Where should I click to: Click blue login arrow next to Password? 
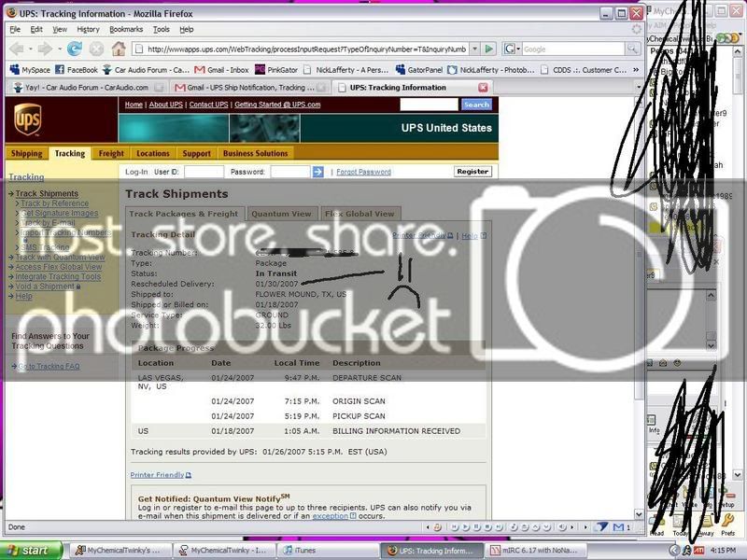tap(317, 172)
